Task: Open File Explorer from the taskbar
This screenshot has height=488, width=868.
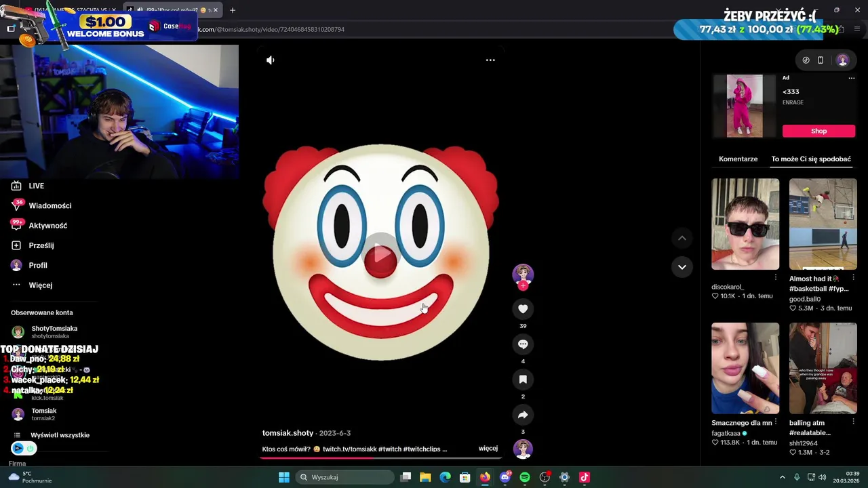Action: [425, 477]
